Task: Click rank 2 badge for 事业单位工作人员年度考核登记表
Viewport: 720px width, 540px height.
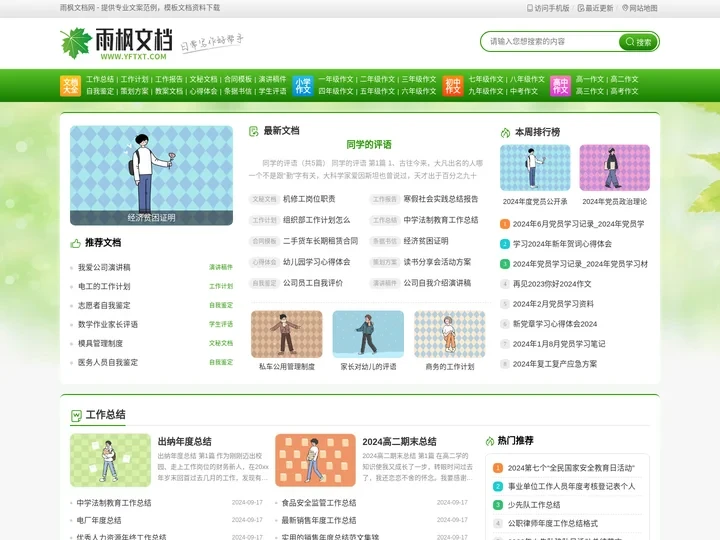Action: 498,486
